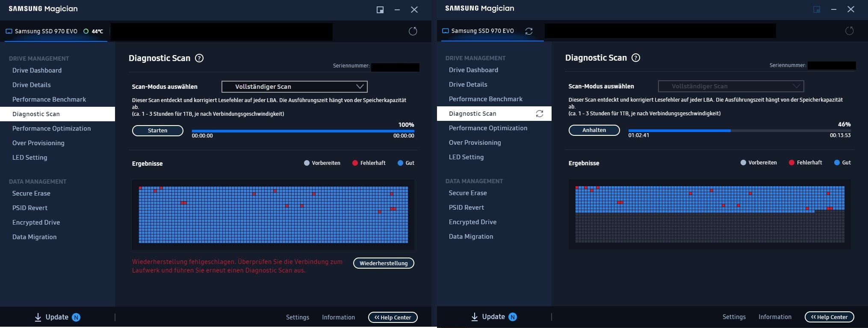Open Secure Erase in left window
Screen dimensions: 868x328
click(x=31, y=193)
